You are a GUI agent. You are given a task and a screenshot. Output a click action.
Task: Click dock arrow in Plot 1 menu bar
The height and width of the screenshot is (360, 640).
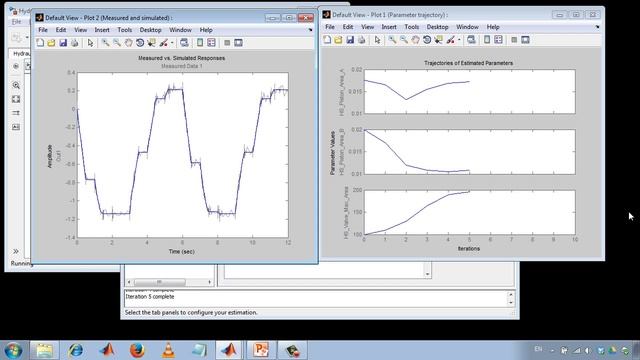(597, 27)
